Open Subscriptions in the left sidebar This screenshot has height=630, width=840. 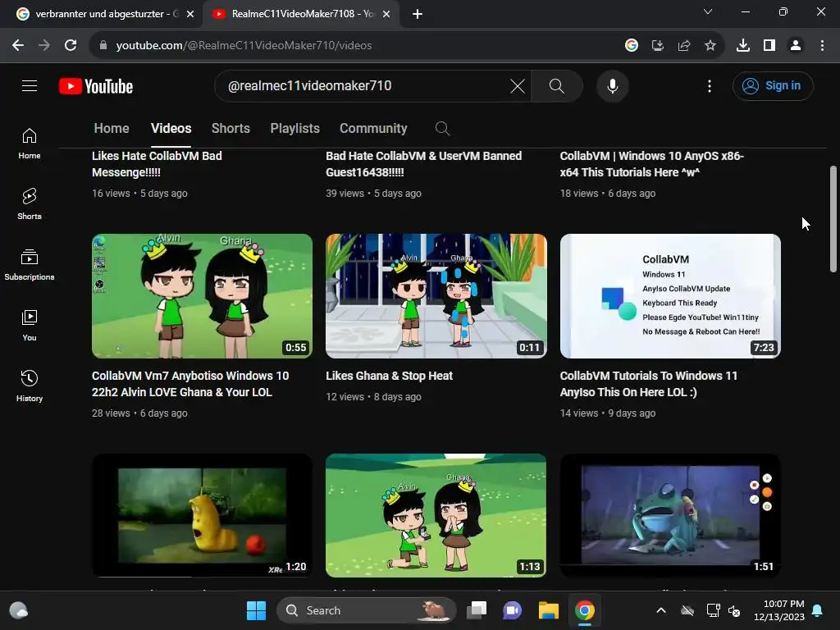[x=30, y=265]
